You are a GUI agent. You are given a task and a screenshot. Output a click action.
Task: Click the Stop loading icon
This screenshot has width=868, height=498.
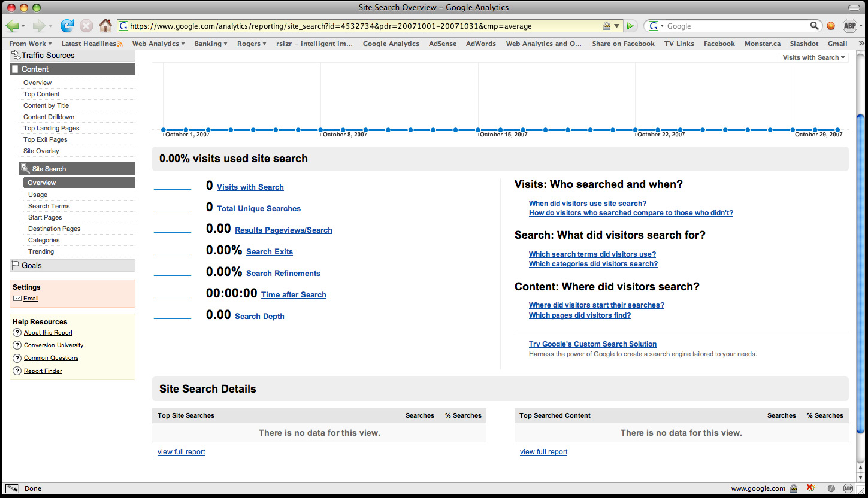86,26
